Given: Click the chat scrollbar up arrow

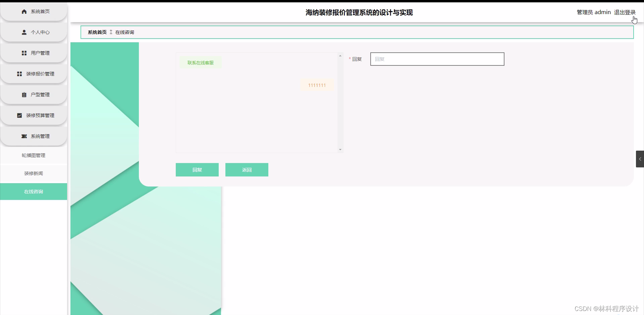Looking at the screenshot, I should [x=340, y=56].
